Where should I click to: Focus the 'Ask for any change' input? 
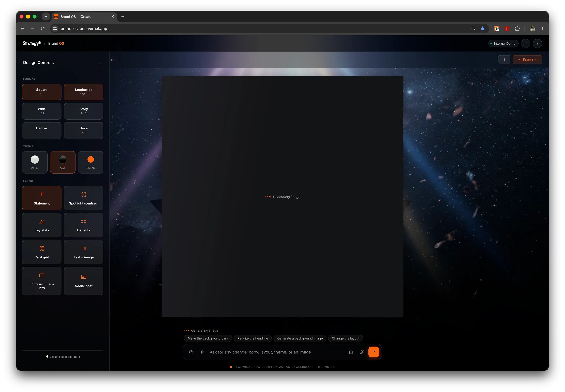pos(276,352)
